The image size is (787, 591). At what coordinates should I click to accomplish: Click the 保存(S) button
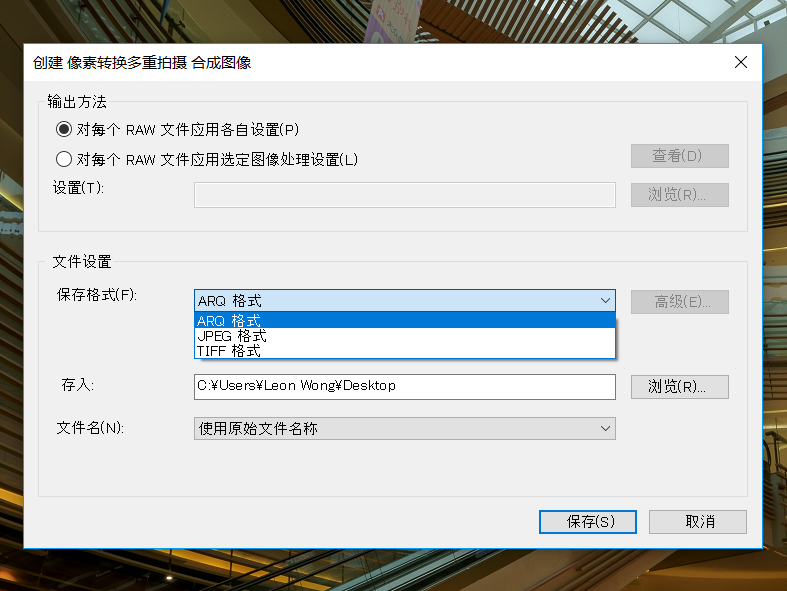(x=588, y=522)
